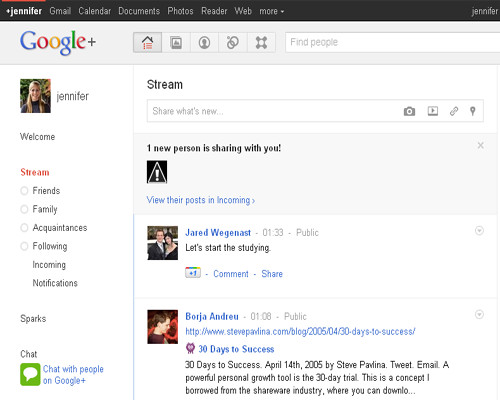Dismiss the new person sharing notice
The width and height of the screenshot is (500, 400).
pyautogui.click(x=480, y=145)
